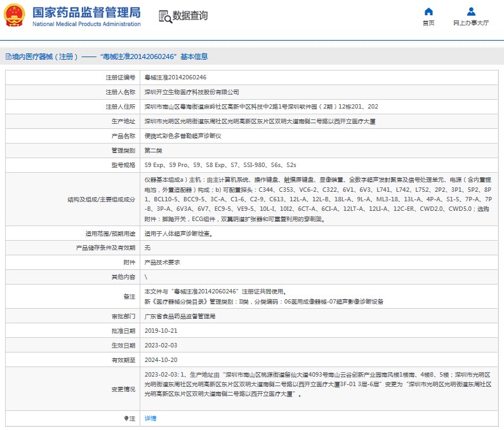The height and width of the screenshot is (430, 504).
Task: Click the 网上办事大厅 label
Action: pyautogui.click(x=471, y=23)
